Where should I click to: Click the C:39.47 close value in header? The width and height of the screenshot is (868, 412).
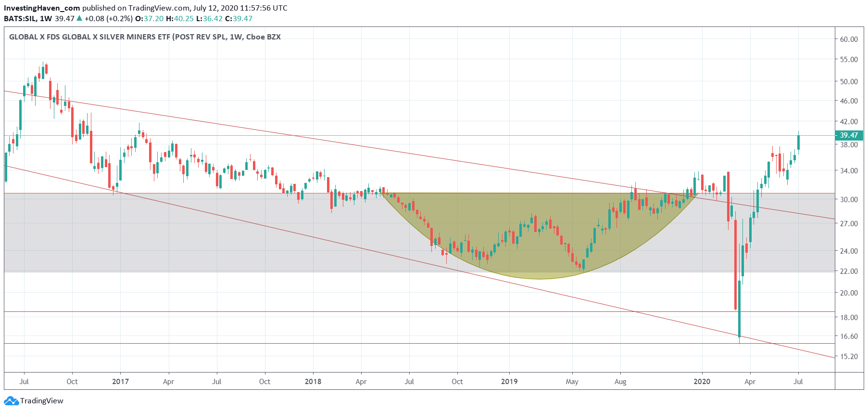[x=239, y=19]
